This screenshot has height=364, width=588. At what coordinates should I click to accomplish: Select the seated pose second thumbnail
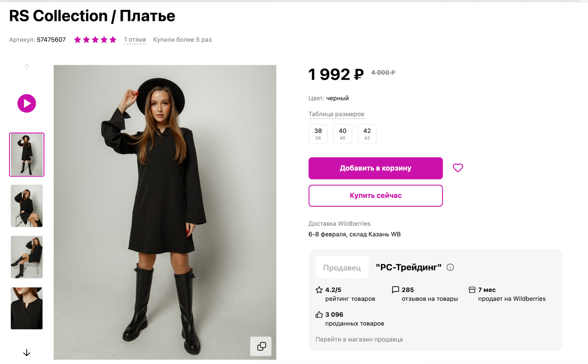27,206
